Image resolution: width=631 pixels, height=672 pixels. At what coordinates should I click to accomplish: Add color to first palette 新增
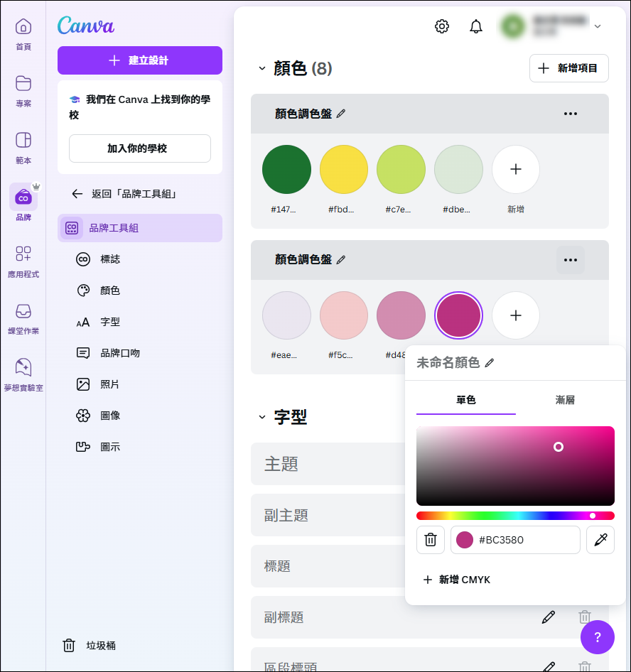click(x=516, y=169)
